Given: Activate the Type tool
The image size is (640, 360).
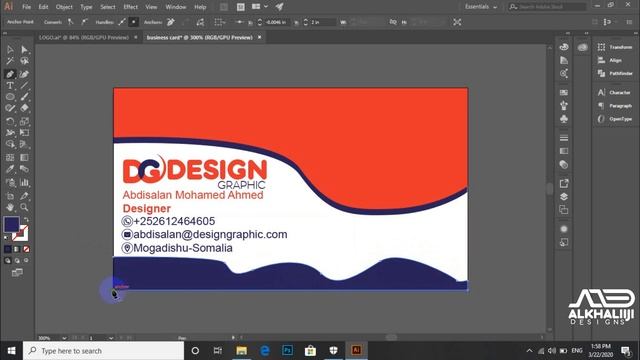Looking at the screenshot, I should tap(10, 85).
